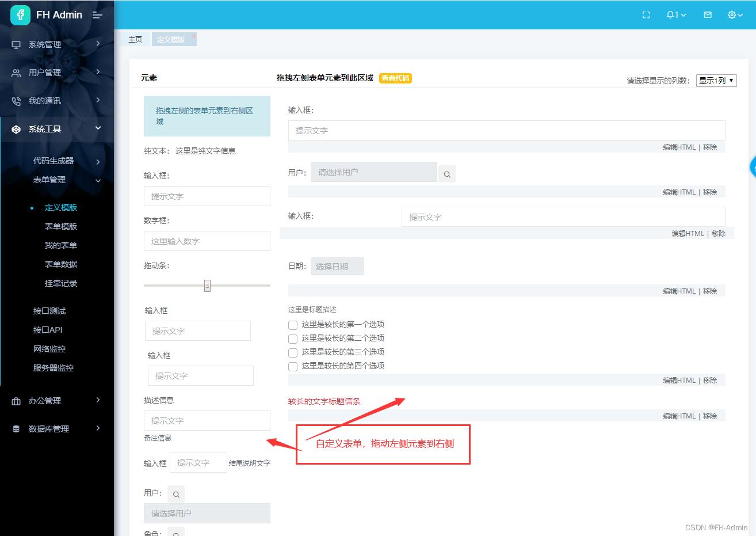Open 我的表单 in sidebar
The height and width of the screenshot is (536, 756).
click(61, 245)
